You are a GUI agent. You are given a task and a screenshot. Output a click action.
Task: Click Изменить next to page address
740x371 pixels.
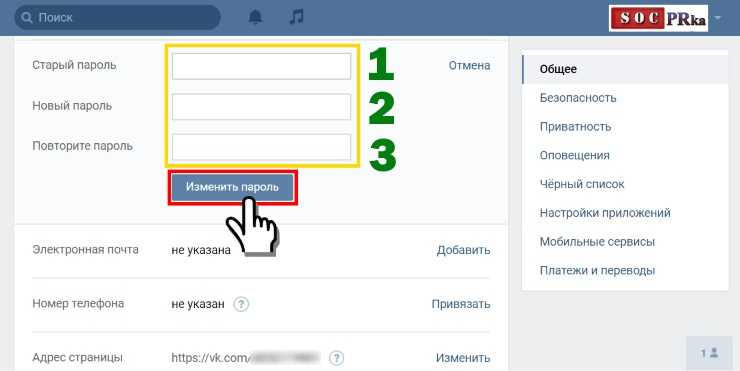click(463, 358)
